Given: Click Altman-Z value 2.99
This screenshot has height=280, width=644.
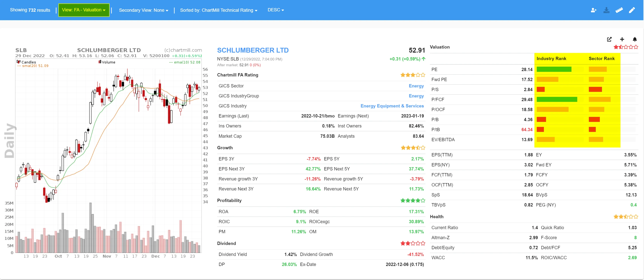Looking at the screenshot, I should pos(533,238).
